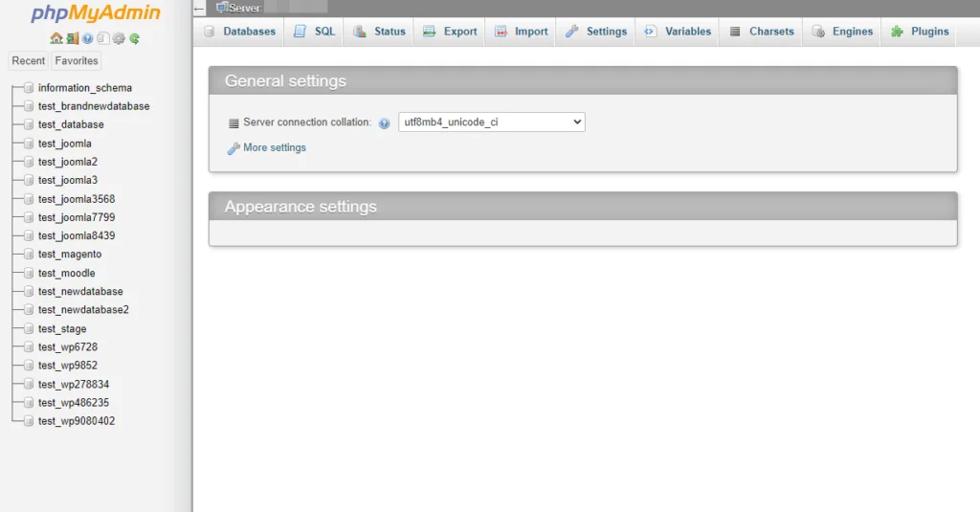Viewport: 980px width, 512px height.
Task: Click the phpMyAdmin logo
Action: pyautogui.click(x=96, y=13)
